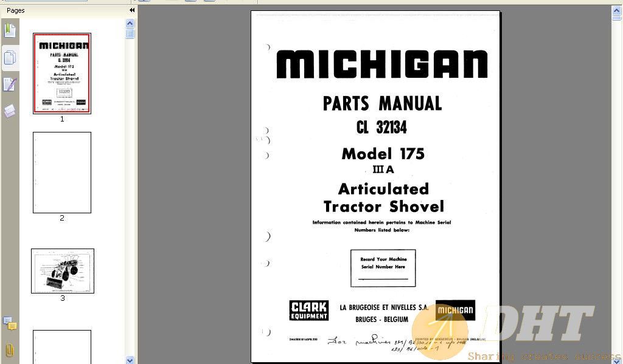Click the "Pages" panel title
Image resolution: width=623 pixels, height=364 pixels.
[x=15, y=10]
